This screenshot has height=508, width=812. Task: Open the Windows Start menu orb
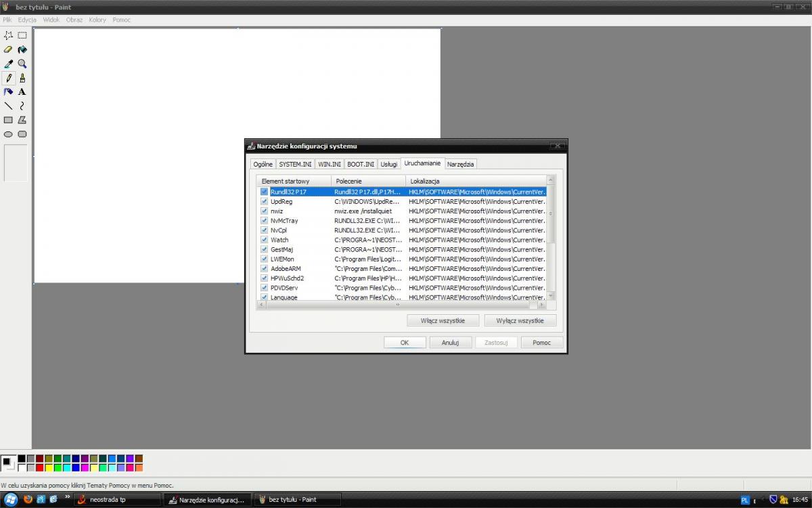pos(10,500)
